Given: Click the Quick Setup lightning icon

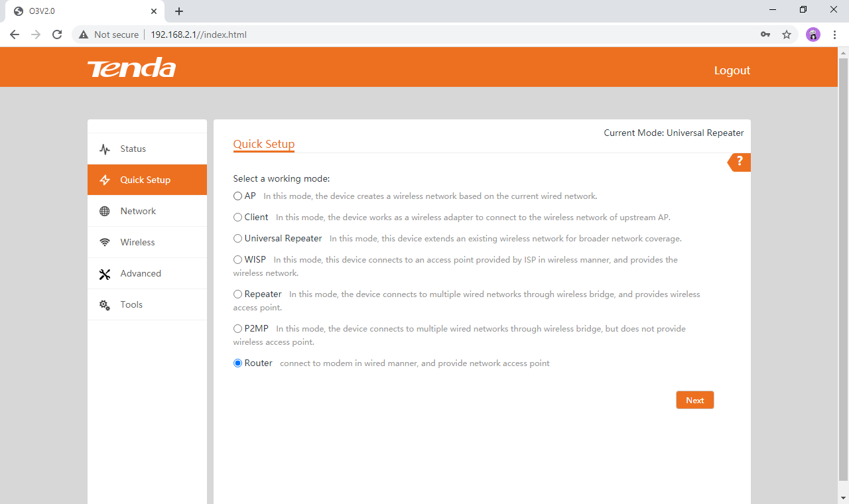Looking at the screenshot, I should click(105, 180).
